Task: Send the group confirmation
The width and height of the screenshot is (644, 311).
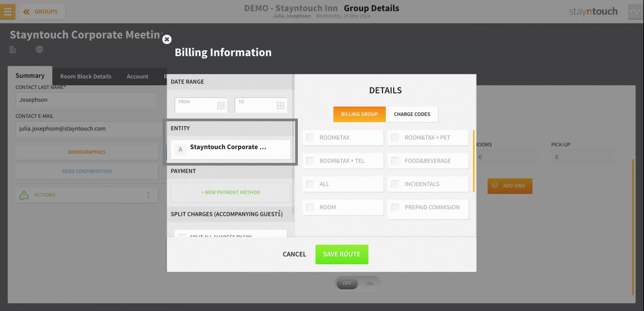Action: (87, 171)
